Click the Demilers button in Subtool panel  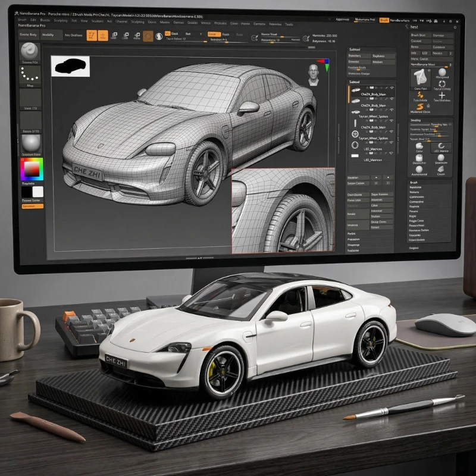(359, 56)
